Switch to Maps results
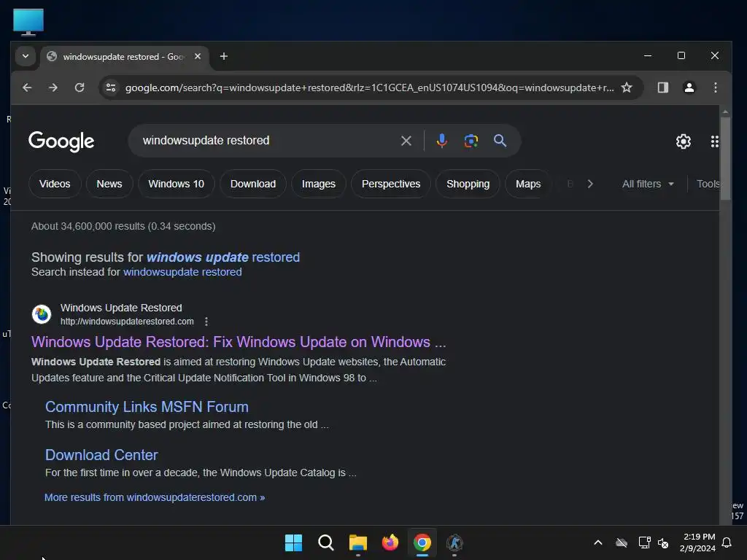Viewport: 747px width, 560px height. pyautogui.click(x=528, y=184)
